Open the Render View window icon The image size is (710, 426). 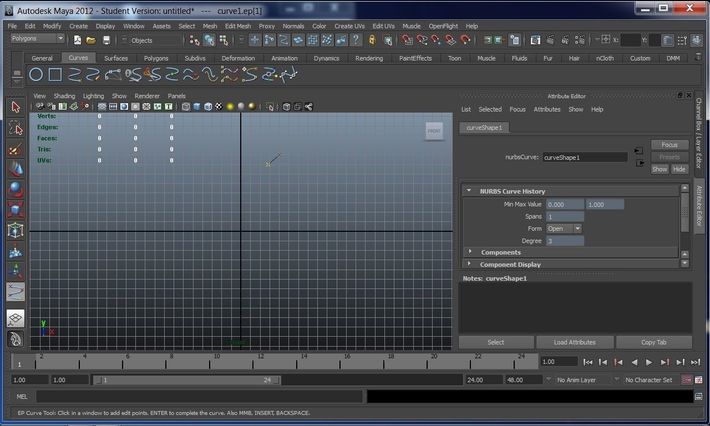[535, 40]
